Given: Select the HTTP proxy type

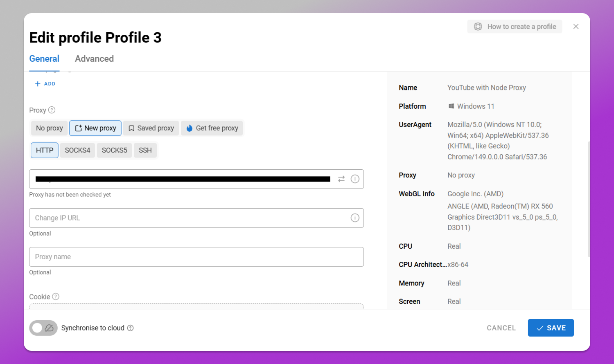Looking at the screenshot, I should point(45,151).
